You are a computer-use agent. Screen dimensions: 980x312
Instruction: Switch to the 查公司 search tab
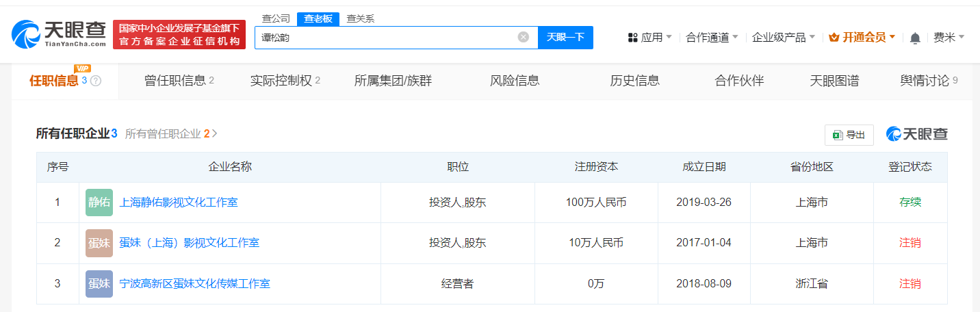[276, 18]
